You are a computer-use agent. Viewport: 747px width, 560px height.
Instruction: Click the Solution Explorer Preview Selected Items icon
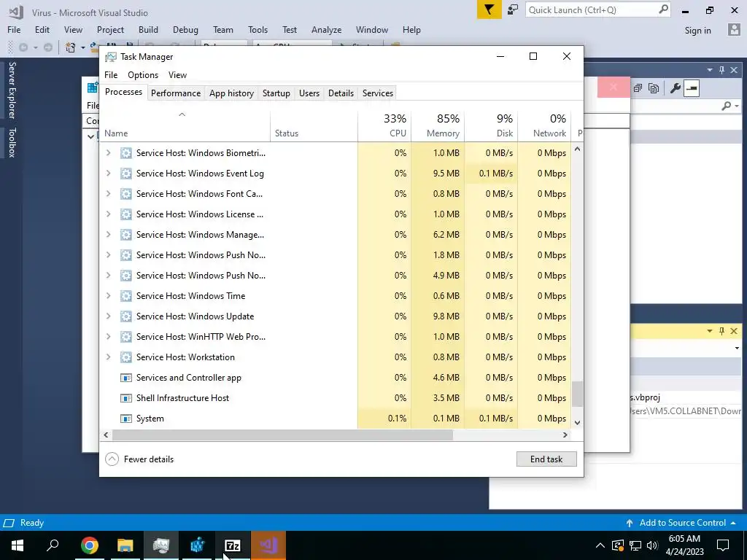pos(692,88)
